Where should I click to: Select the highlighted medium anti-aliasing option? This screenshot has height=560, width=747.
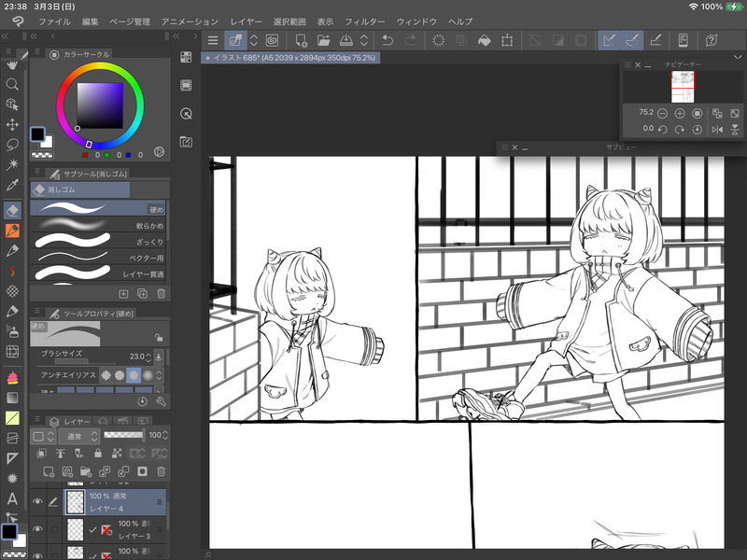[x=134, y=375]
